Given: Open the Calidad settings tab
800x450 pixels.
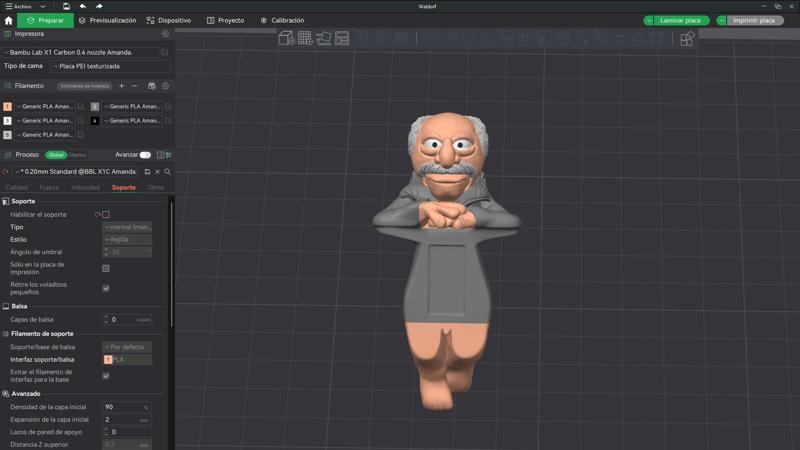Looking at the screenshot, I should coord(17,188).
